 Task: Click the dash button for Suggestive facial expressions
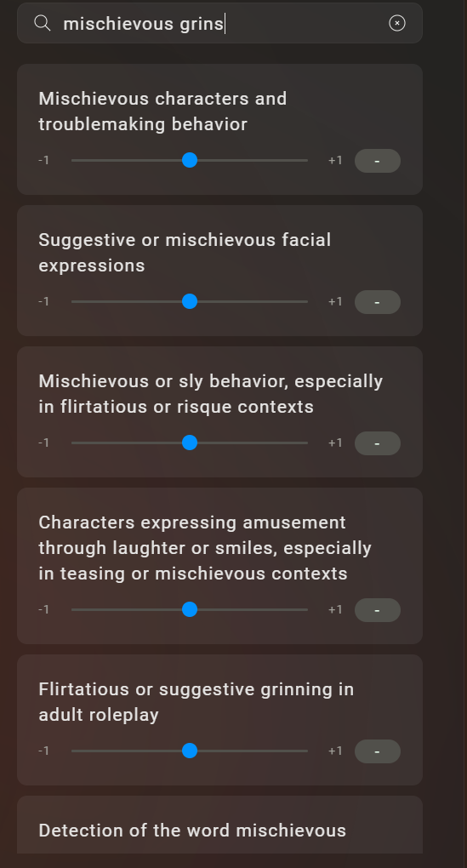pos(378,302)
